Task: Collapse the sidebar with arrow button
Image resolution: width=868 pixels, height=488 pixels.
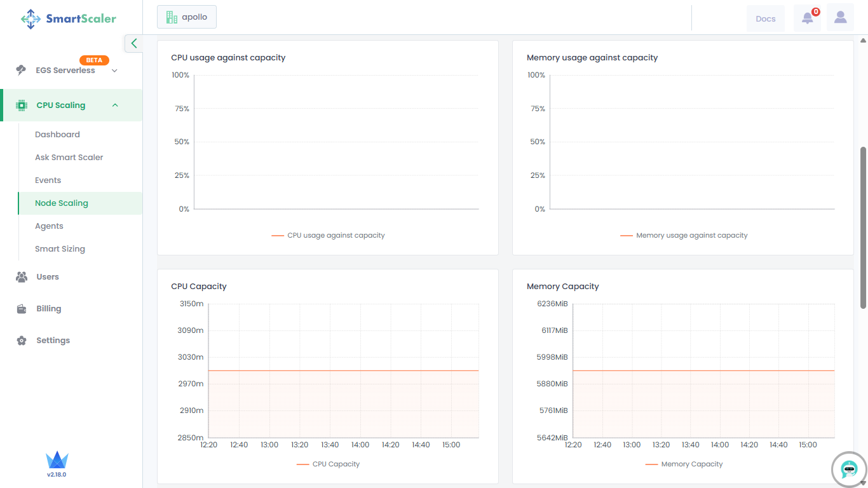Action: tap(133, 43)
